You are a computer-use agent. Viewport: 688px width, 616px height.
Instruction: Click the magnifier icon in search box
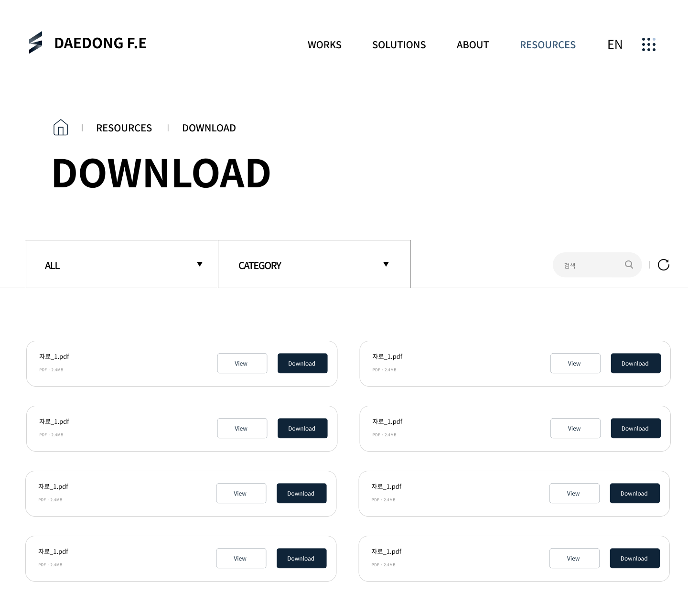tap(629, 265)
